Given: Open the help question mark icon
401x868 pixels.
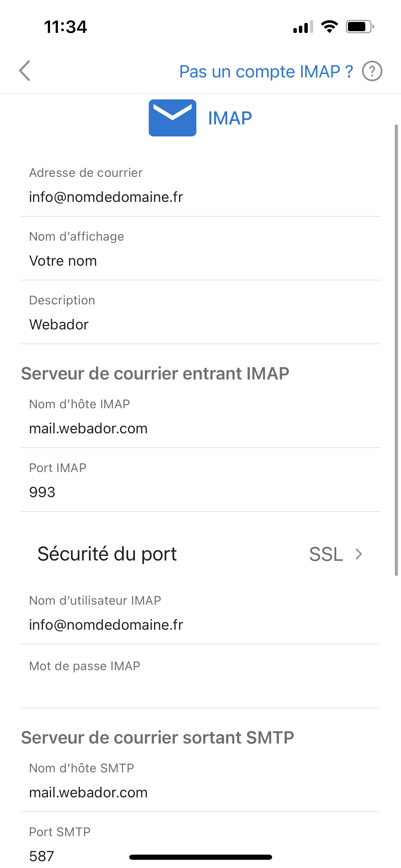Looking at the screenshot, I should 372,71.
